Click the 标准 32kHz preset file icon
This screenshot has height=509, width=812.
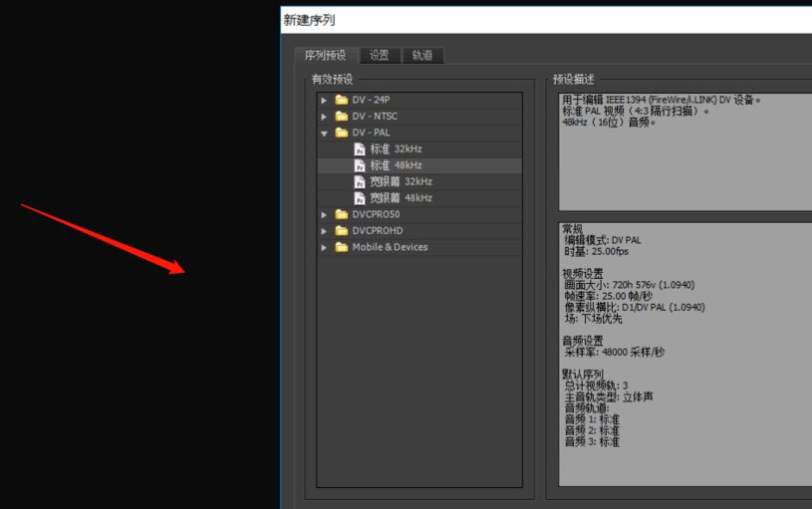click(360, 149)
